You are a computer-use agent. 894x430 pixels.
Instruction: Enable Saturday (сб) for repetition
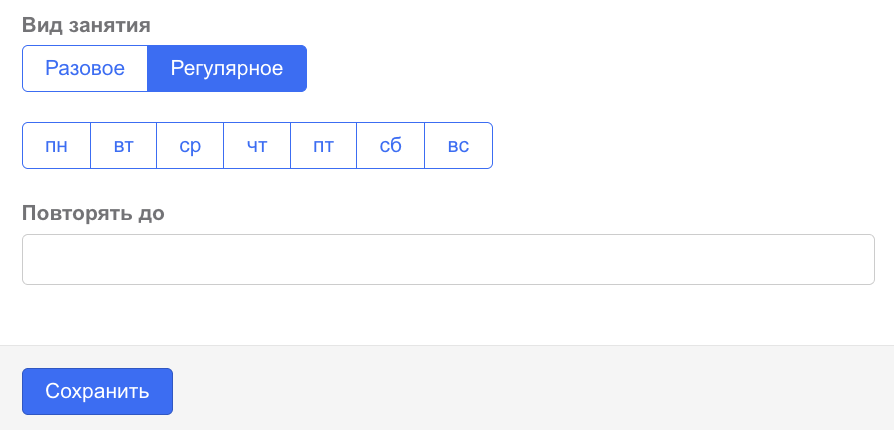click(391, 146)
